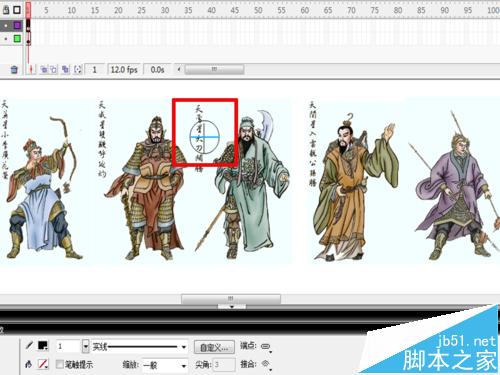The width and height of the screenshot is (500, 375).
Task: Click the paint bucket fill icon
Action: pos(29,364)
